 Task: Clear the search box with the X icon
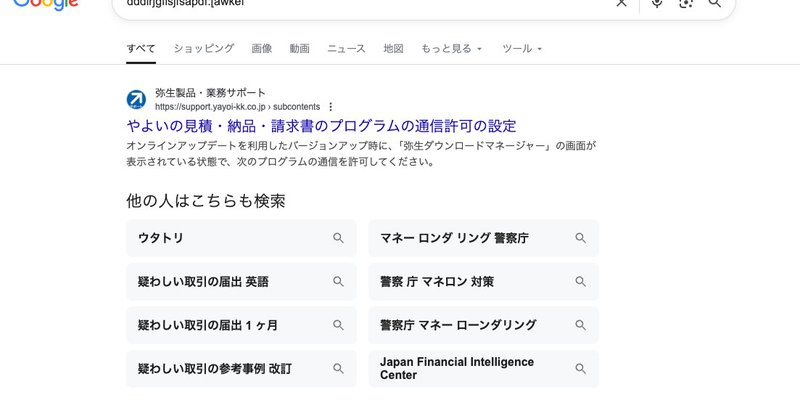pyautogui.click(x=621, y=3)
